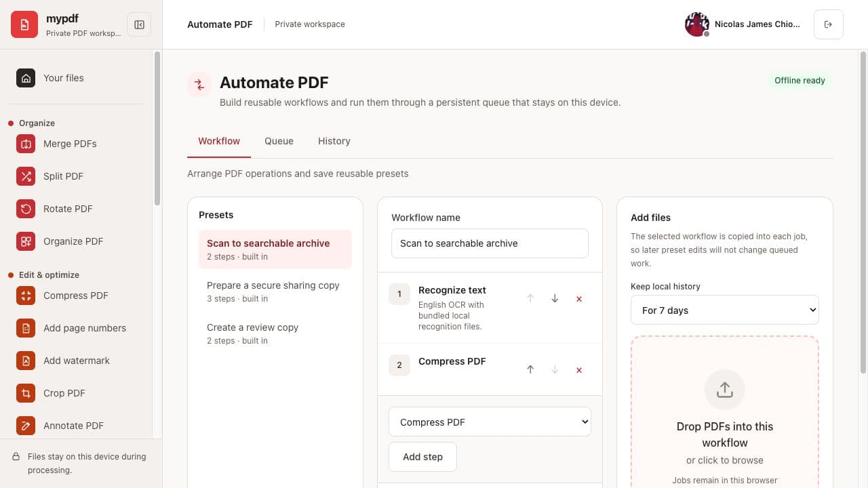Open the Keep local history dropdown

click(x=725, y=310)
